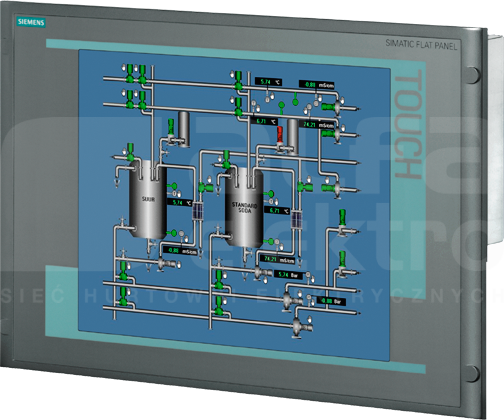
Task: Tap the 5,74 °C readout beside SUUR tank
Action: click(x=179, y=202)
